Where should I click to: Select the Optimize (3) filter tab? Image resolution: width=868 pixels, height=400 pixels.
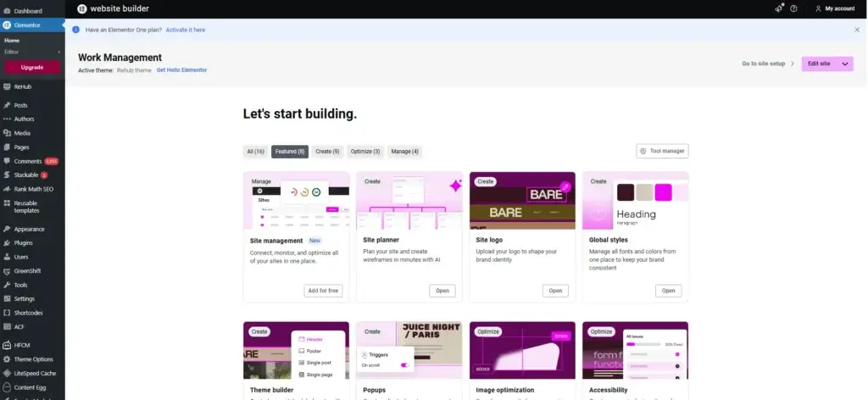(365, 152)
